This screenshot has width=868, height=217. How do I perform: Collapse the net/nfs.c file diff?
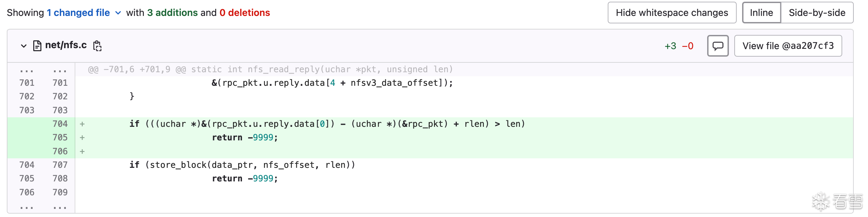[23, 46]
